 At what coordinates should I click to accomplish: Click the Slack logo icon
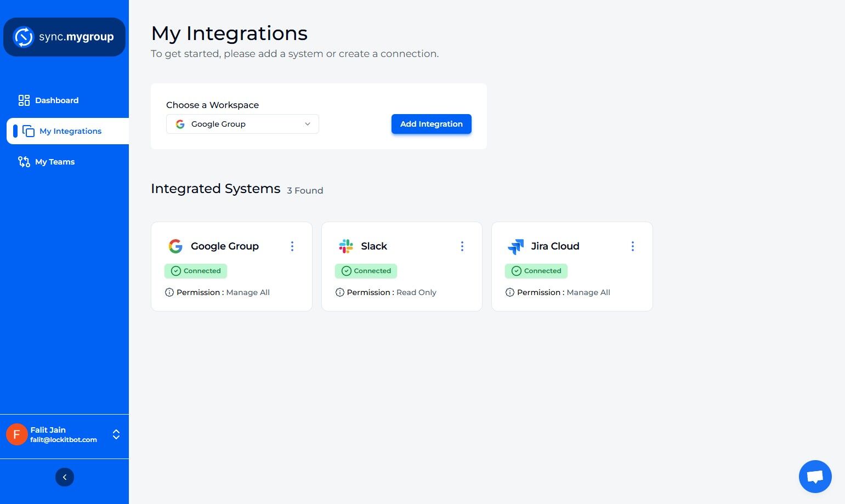[x=346, y=246]
